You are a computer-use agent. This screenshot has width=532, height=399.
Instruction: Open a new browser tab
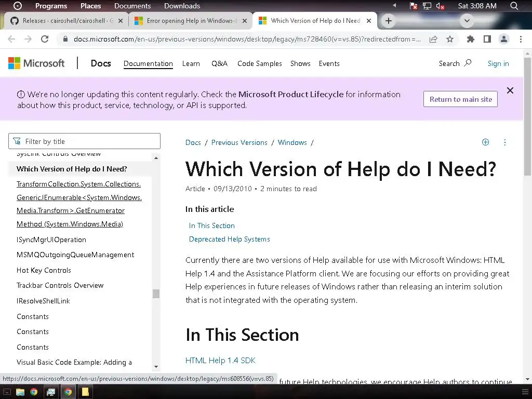(x=389, y=21)
